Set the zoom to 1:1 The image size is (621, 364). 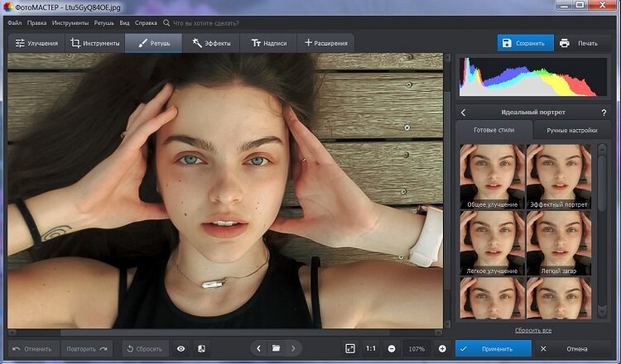pyautogui.click(x=371, y=348)
